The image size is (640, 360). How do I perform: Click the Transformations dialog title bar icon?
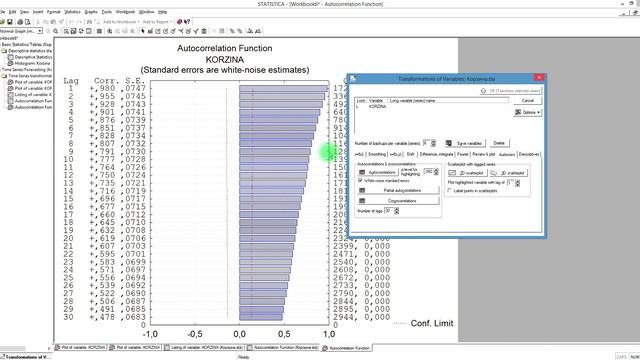pos(353,78)
